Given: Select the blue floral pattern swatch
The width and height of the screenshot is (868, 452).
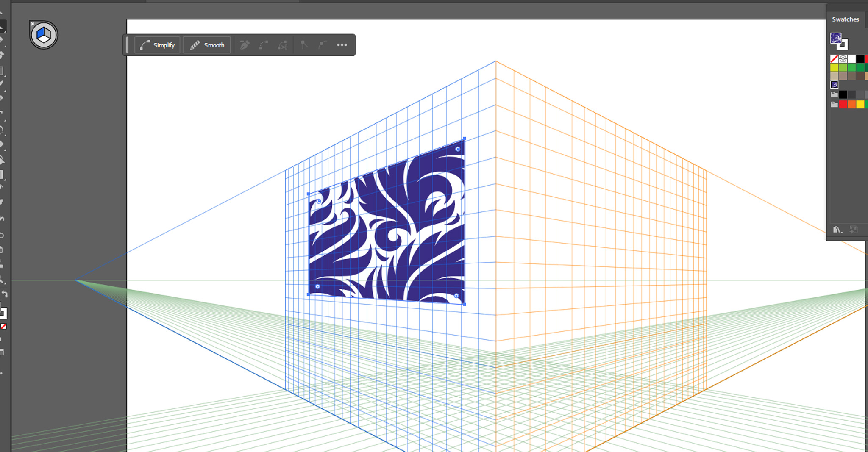Looking at the screenshot, I should pos(834,85).
